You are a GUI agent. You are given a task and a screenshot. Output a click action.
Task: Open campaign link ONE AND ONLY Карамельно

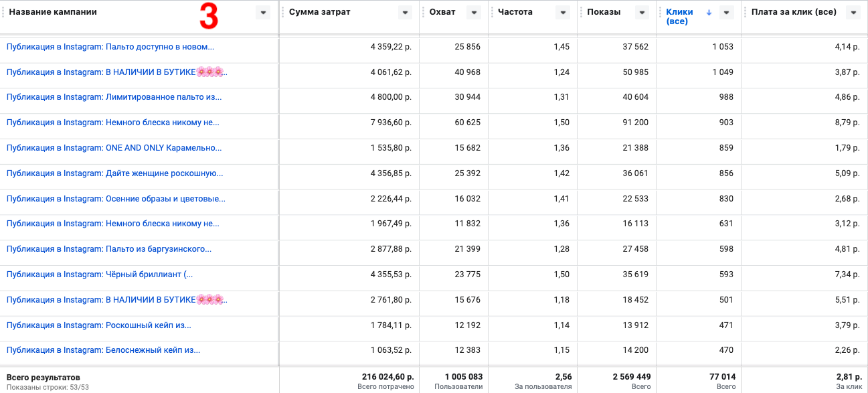pyautogui.click(x=114, y=148)
